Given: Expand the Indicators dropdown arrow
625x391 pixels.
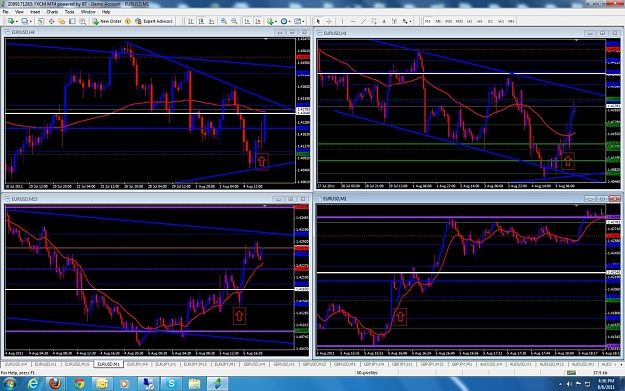Looking at the screenshot, I should point(276,22).
